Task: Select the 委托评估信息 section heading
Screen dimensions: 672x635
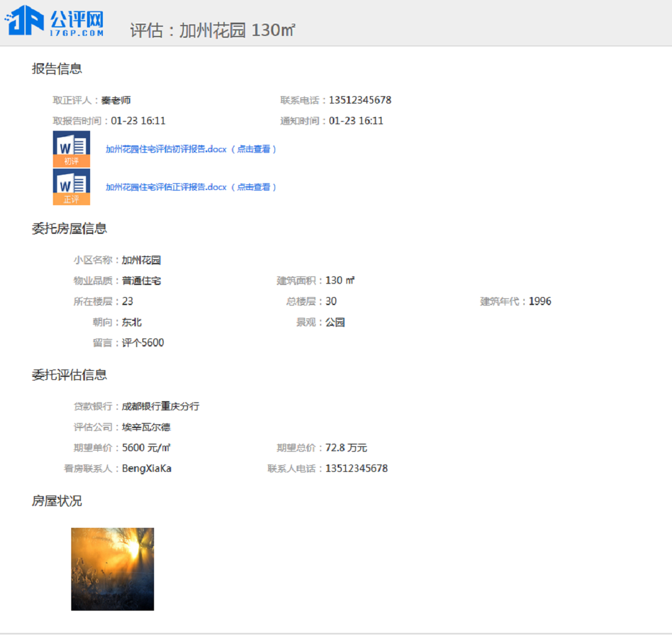Action: [x=69, y=374]
